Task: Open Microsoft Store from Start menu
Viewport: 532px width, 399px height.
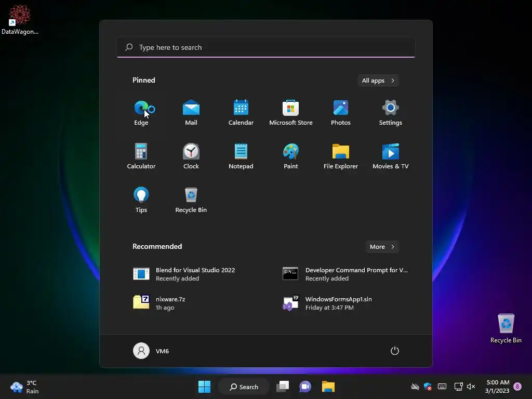Action: point(291,113)
